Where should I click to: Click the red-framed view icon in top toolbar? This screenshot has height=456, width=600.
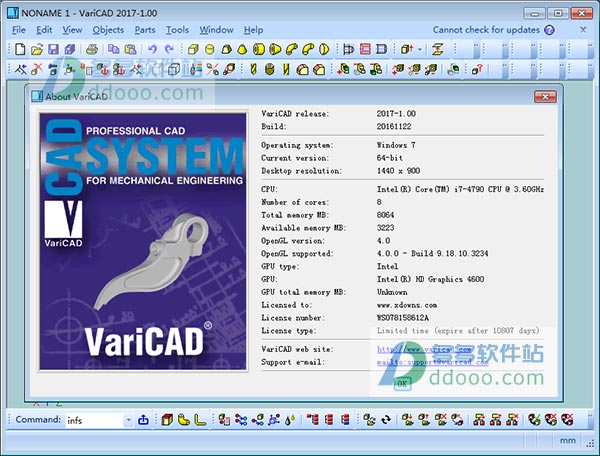pyautogui.click(x=365, y=49)
